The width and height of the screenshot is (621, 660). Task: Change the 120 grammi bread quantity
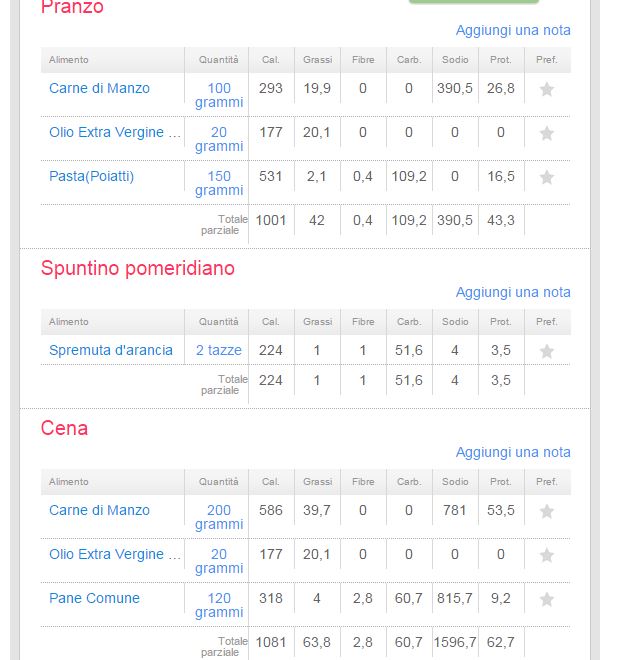pyautogui.click(x=219, y=605)
